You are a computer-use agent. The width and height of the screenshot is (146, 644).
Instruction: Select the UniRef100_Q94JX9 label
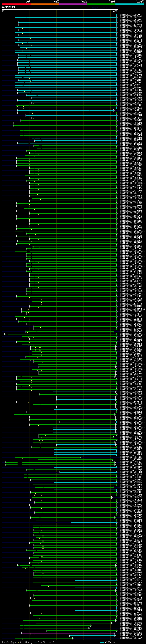pos(131,95)
